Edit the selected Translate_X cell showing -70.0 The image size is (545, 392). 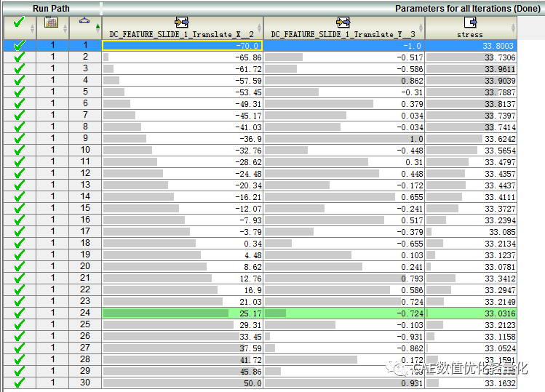coord(182,45)
